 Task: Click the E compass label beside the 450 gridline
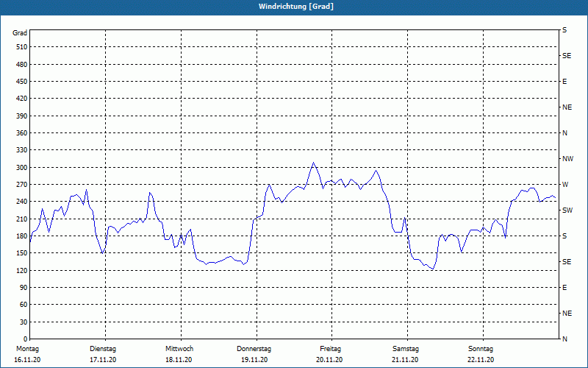564,82
